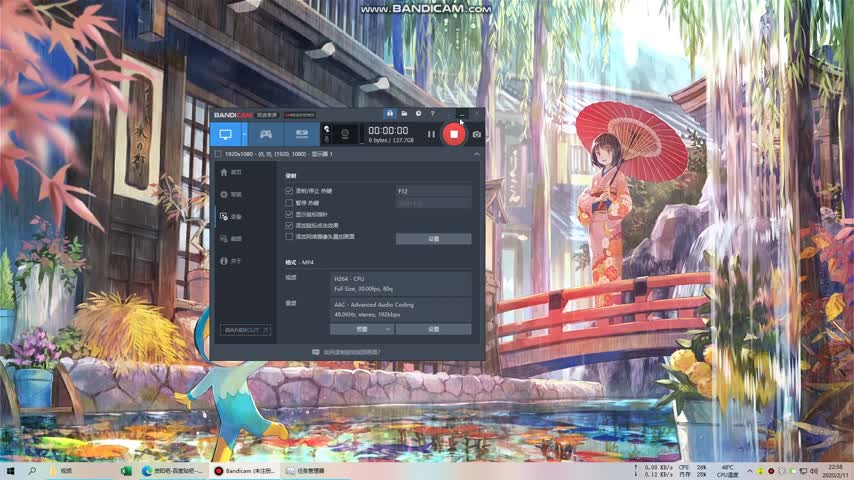Screen dimensions: 854x480
Task: Switch to game recording mode gamepad icon
Action: (x=265, y=134)
